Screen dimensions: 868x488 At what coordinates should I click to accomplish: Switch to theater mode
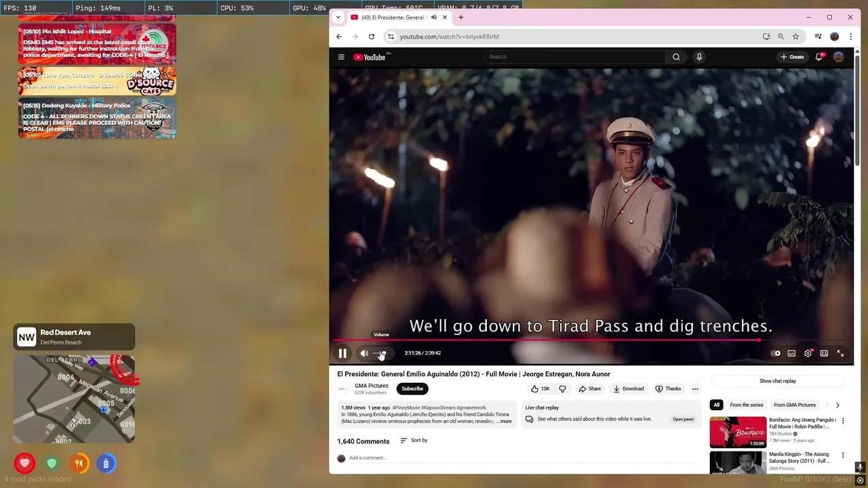[x=824, y=353]
